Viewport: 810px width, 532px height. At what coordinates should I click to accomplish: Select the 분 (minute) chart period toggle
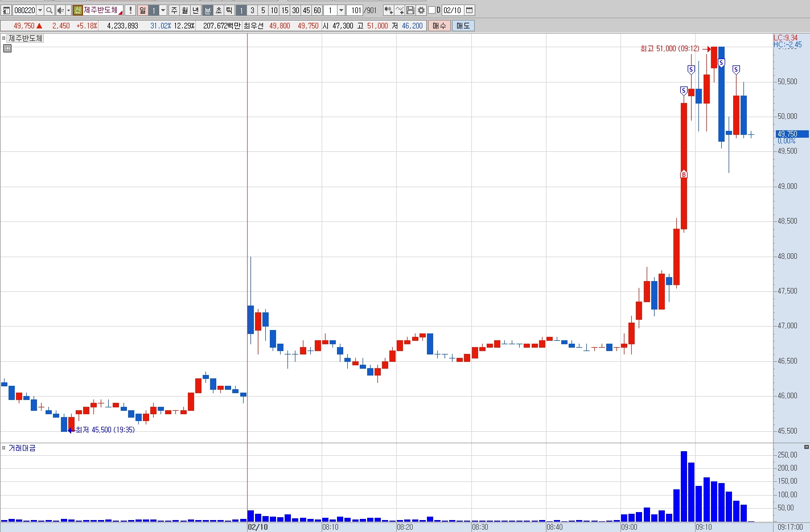[208, 10]
